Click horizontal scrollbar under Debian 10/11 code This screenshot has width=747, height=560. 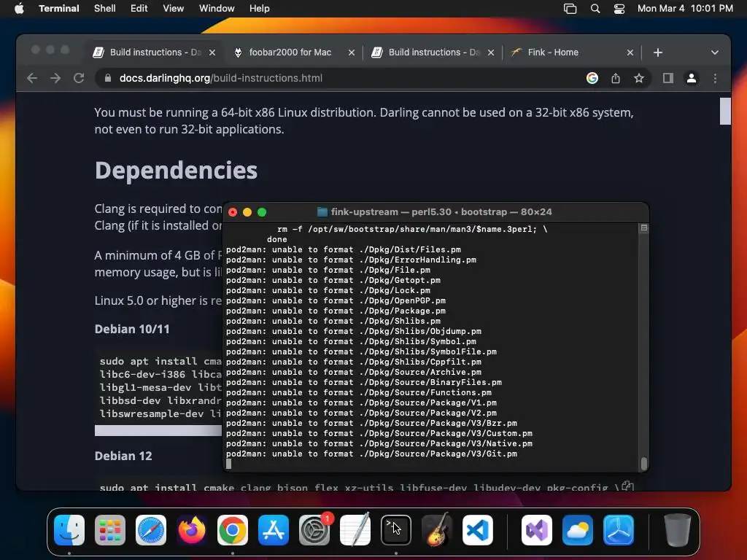[158, 430]
